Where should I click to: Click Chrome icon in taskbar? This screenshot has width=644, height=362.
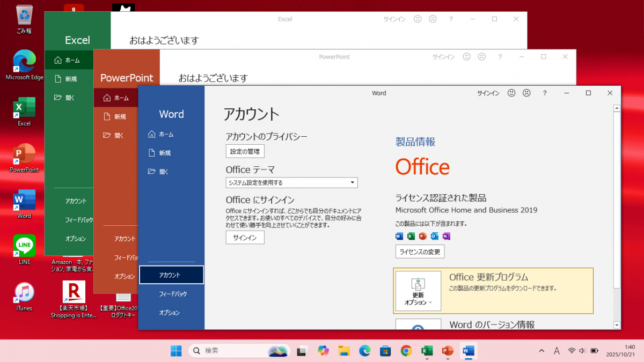click(406, 351)
